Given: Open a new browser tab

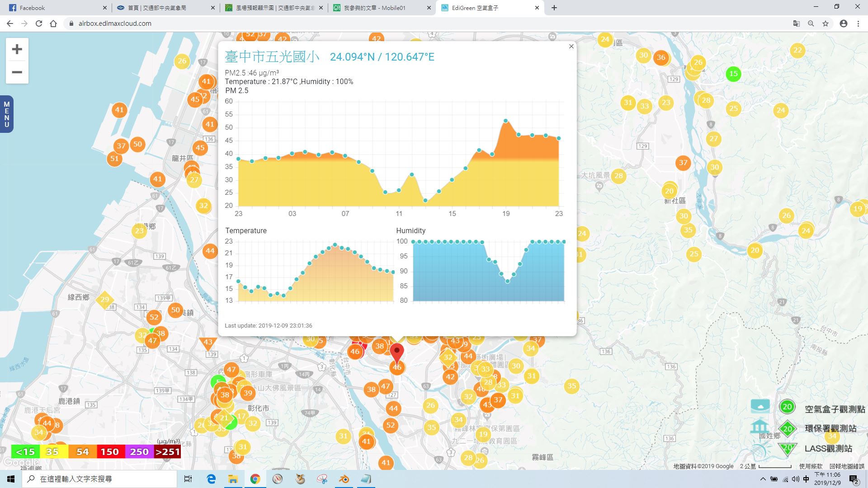Looking at the screenshot, I should (554, 8).
